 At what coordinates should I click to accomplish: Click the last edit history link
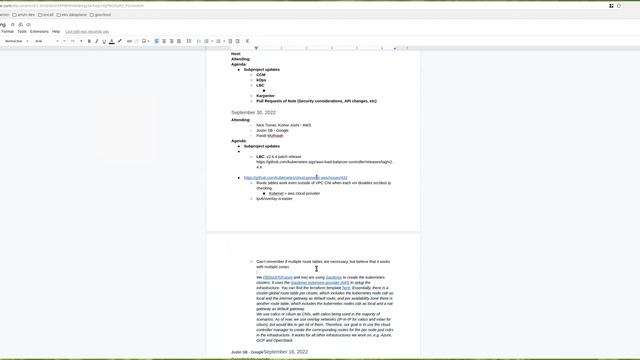coord(87,32)
